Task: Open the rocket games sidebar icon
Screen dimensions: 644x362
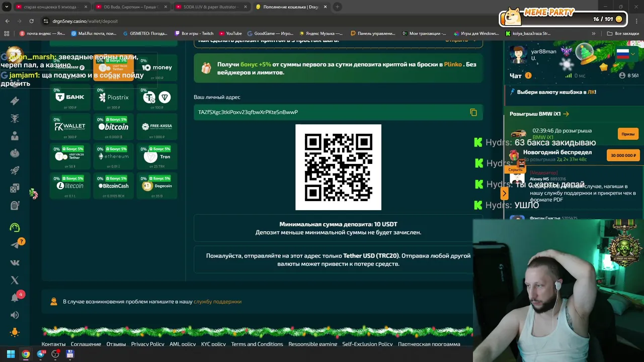Action: (x=15, y=171)
